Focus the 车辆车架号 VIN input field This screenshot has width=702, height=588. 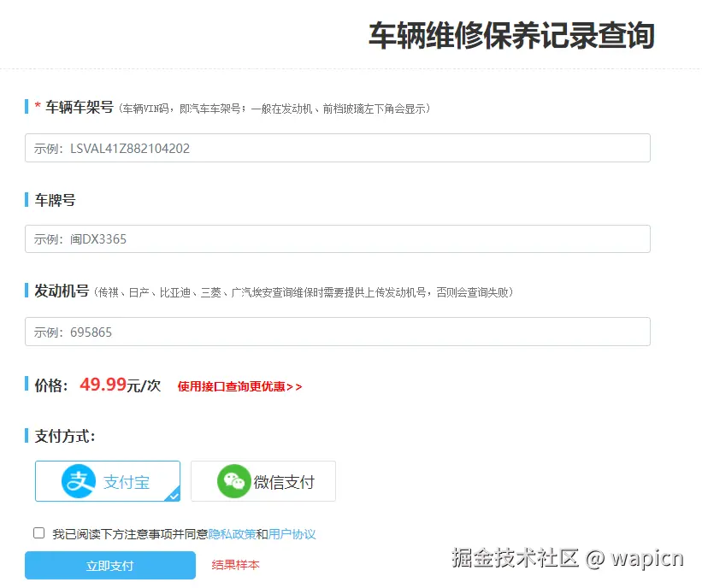337,147
